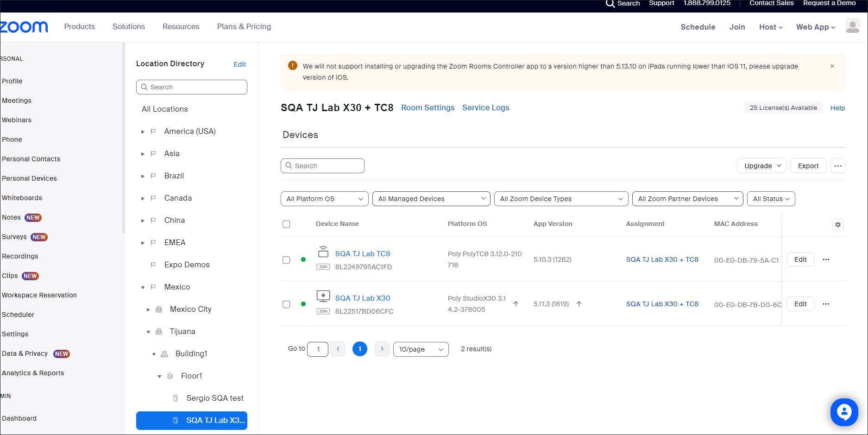Open Service Logs
This screenshot has width=868, height=435.
pos(485,107)
